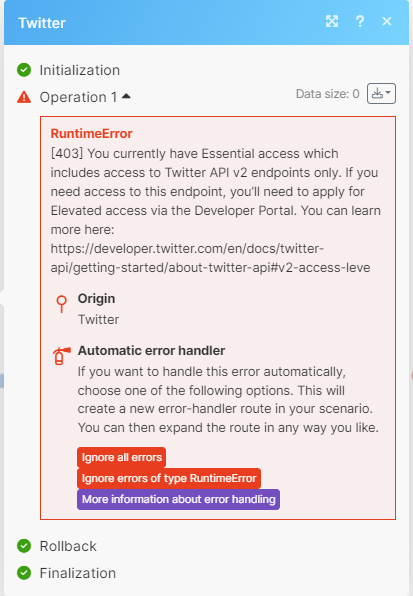Click the expand panel fullscreen icon

point(332,21)
